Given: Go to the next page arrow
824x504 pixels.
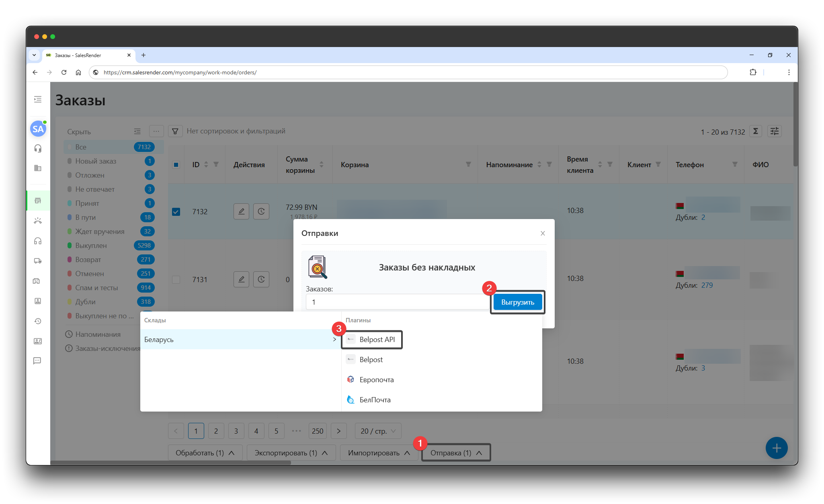Looking at the screenshot, I should point(339,431).
